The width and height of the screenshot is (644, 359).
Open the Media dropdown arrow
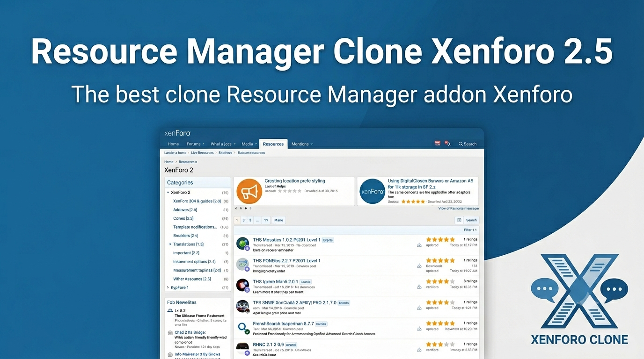(256, 144)
